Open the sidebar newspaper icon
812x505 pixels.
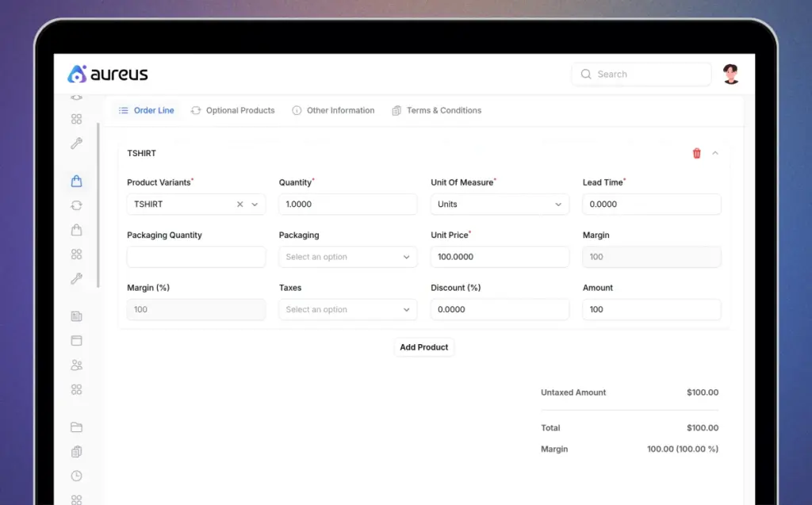pos(77,316)
